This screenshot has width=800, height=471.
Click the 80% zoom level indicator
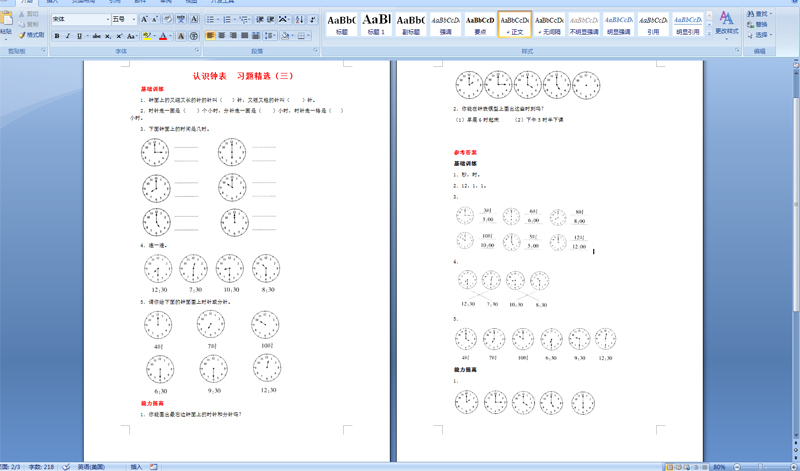pyautogui.click(x=719, y=467)
